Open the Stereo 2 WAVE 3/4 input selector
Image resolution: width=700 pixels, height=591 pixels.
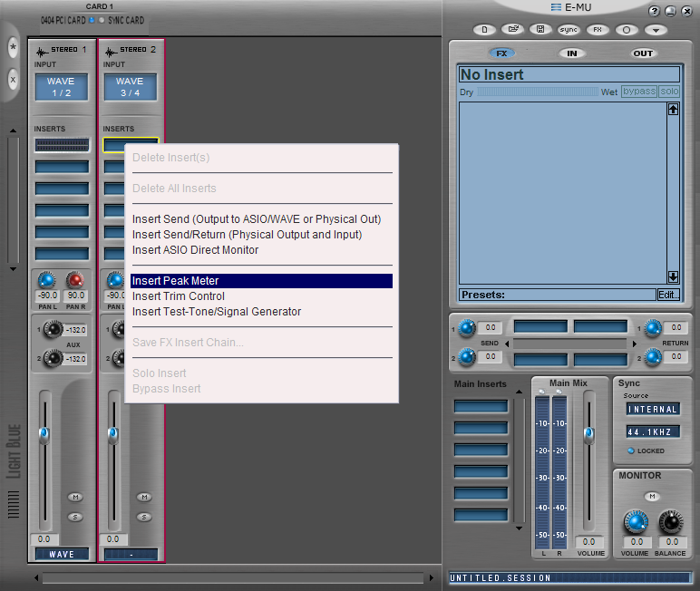coord(130,87)
